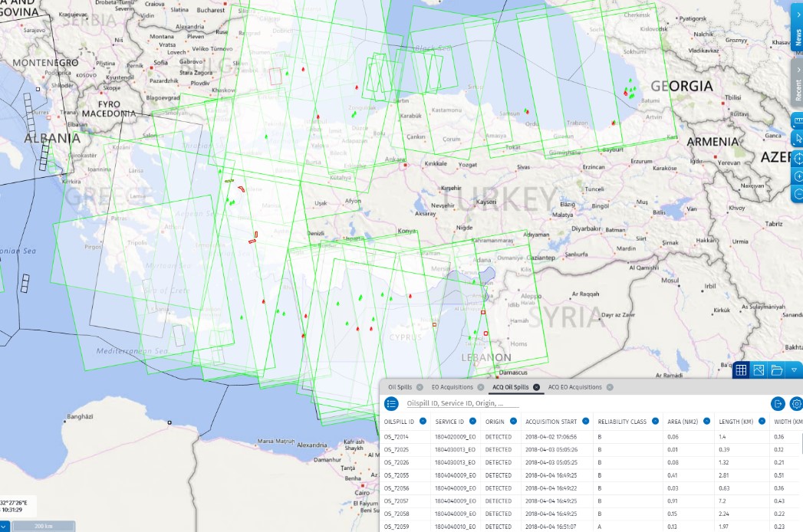The image size is (803, 532).
Task: Click the Ankara city label
Action: 395,159
